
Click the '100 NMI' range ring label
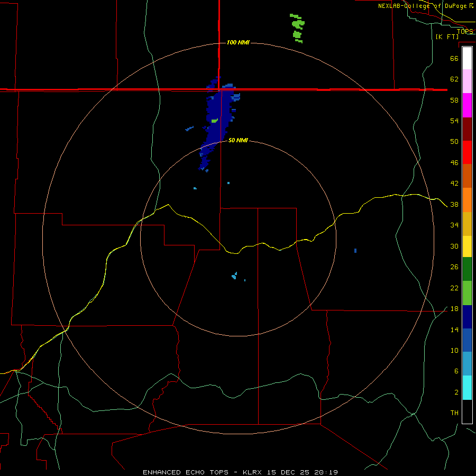coord(238,42)
